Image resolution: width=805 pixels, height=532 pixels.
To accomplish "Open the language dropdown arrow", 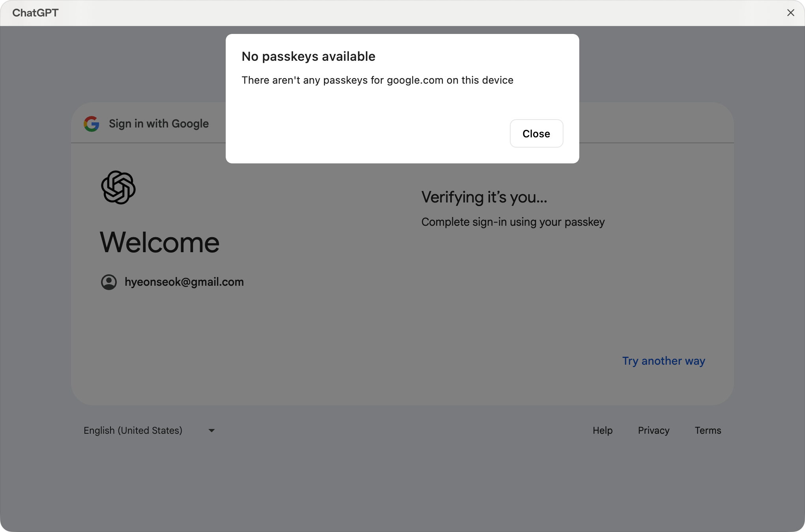I will point(212,431).
